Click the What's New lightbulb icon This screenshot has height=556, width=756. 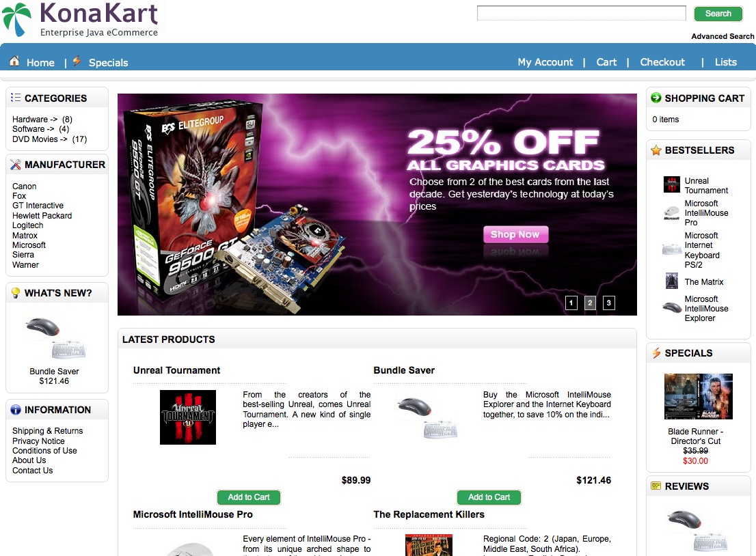coord(16,293)
